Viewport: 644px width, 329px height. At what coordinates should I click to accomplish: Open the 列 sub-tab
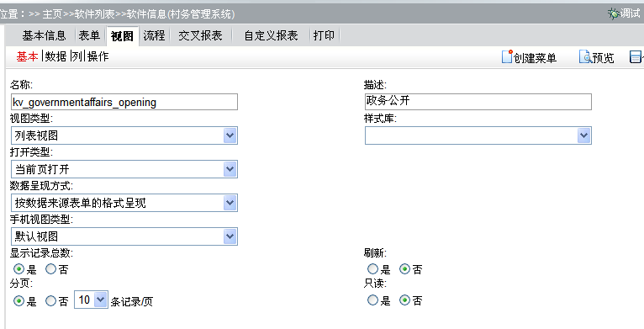(x=77, y=56)
